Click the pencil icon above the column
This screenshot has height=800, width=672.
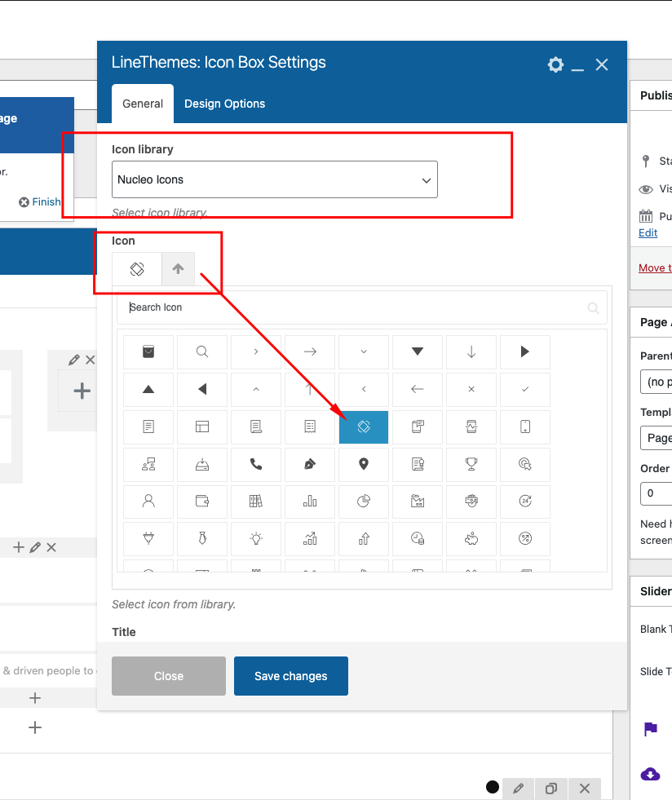(x=74, y=360)
